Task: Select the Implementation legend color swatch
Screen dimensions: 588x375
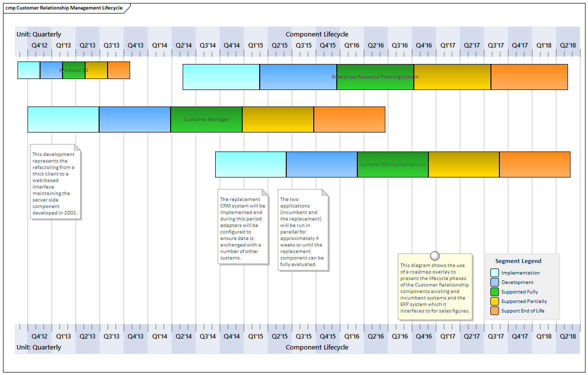Action: pos(495,272)
